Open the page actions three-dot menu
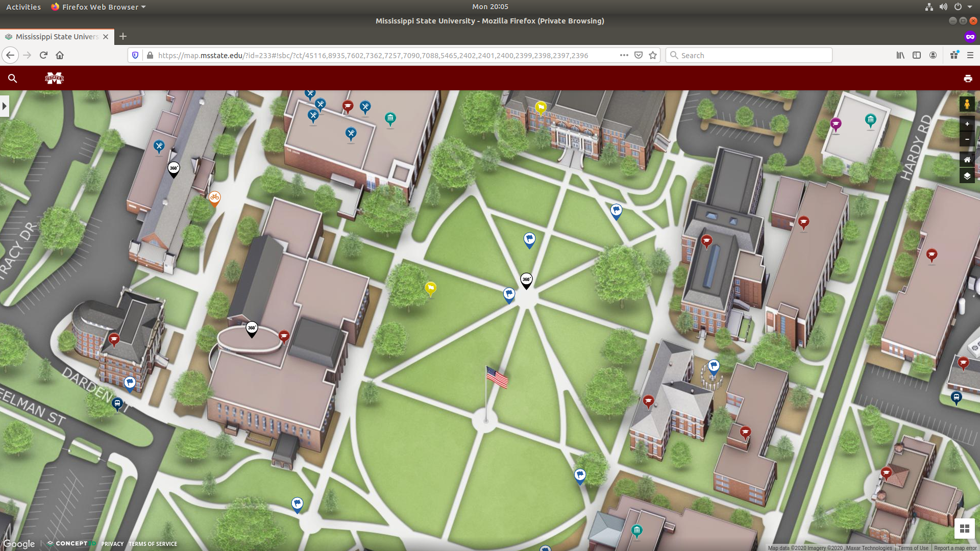Viewport: 980px width, 551px height. (624, 55)
